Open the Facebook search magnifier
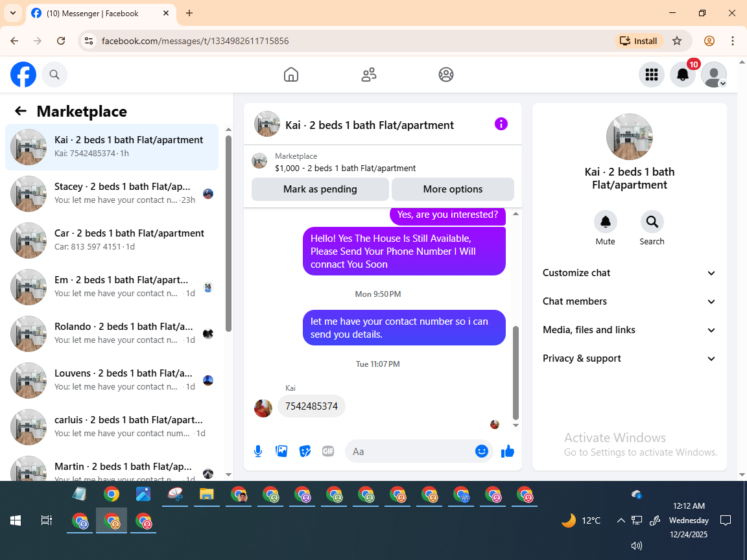Screen dimensions: 747x560 54,75
